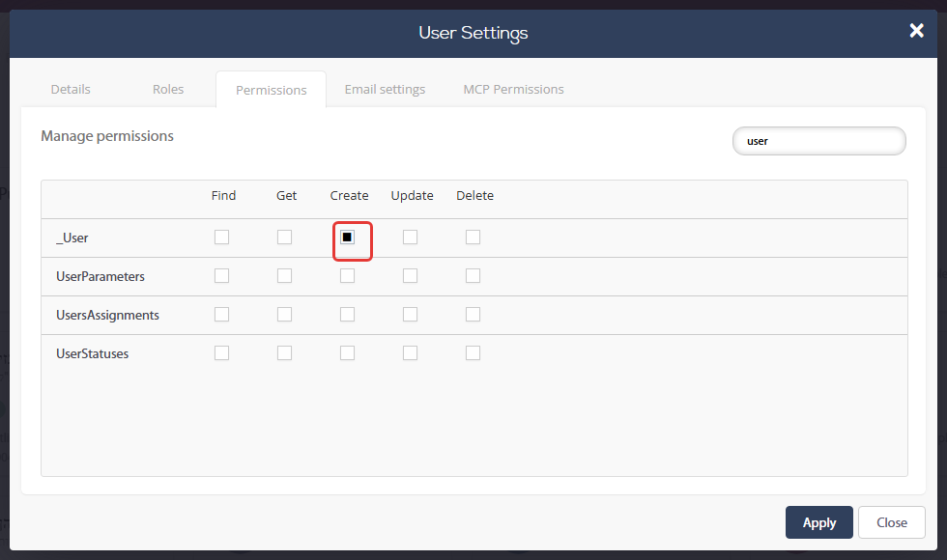Image resolution: width=947 pixels, height=560 pixels.
Task: Check Get for UserParameters
Action: click(x=284, y=276)
